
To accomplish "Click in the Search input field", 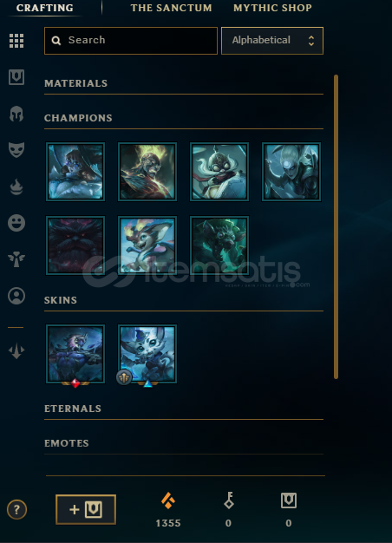I will [x=131, y=41].
